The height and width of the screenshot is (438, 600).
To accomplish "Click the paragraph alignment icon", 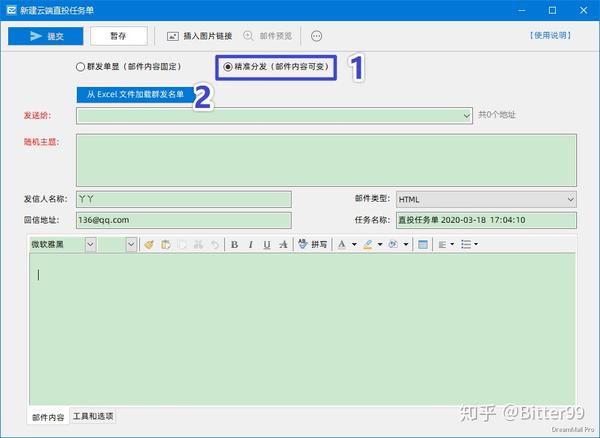I will (442, 244).
